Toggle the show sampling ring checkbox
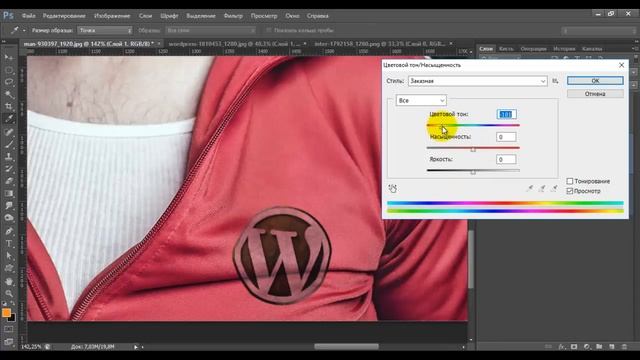This screenshot has height=360, width=640. 269,30
